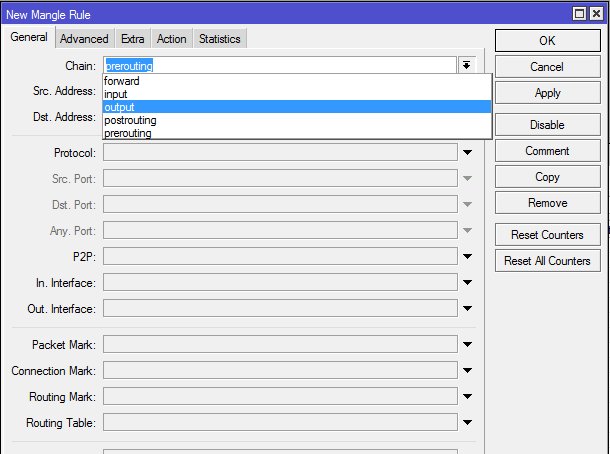
Task: Choose 'input' chain option
Action: (116, 94)
